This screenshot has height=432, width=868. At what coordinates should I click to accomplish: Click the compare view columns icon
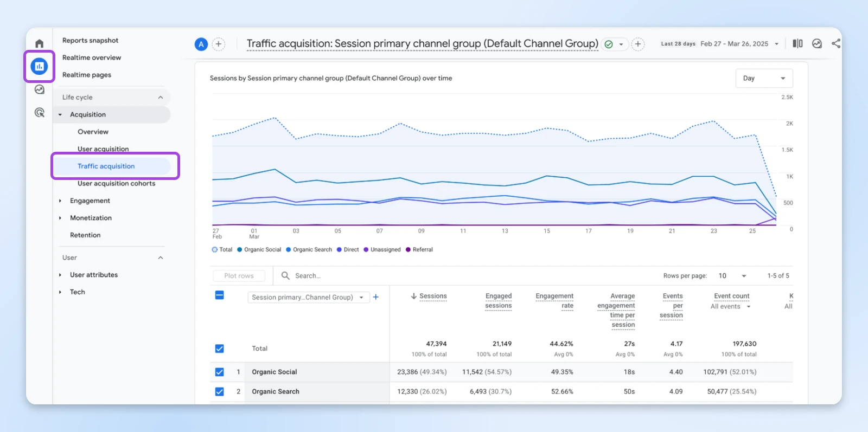click(x=797, y=43)
